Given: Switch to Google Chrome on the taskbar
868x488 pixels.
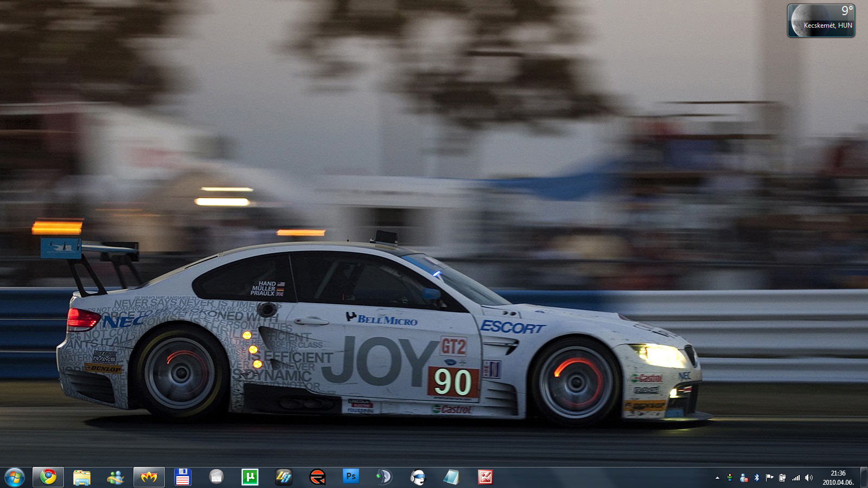Looking at the screenshot, I should (48, 477).
